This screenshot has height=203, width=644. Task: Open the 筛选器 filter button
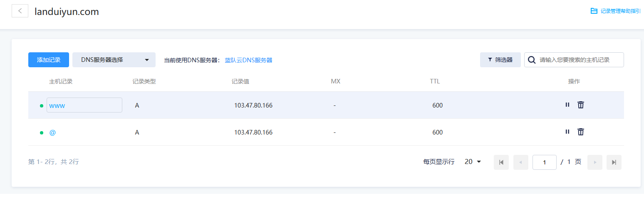(500, 60)
